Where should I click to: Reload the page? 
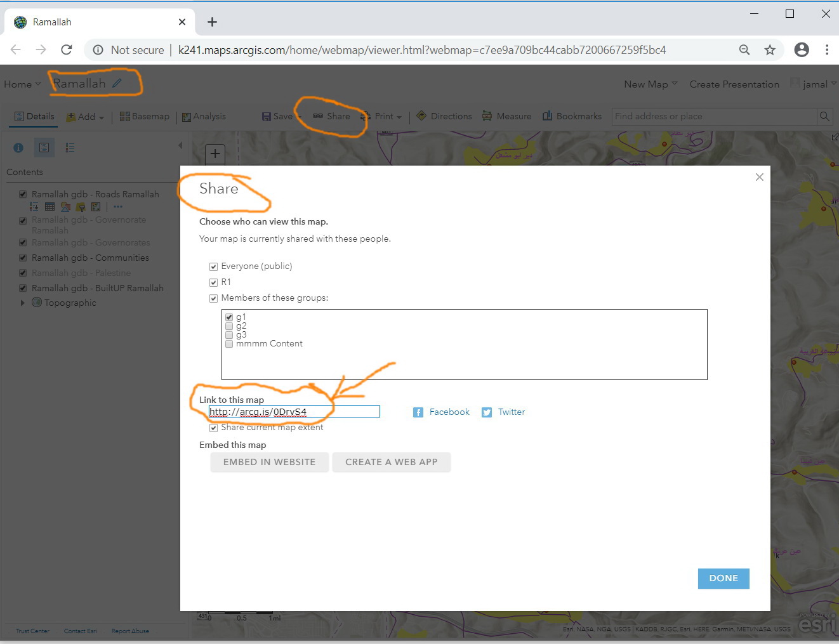pos(67,49)
